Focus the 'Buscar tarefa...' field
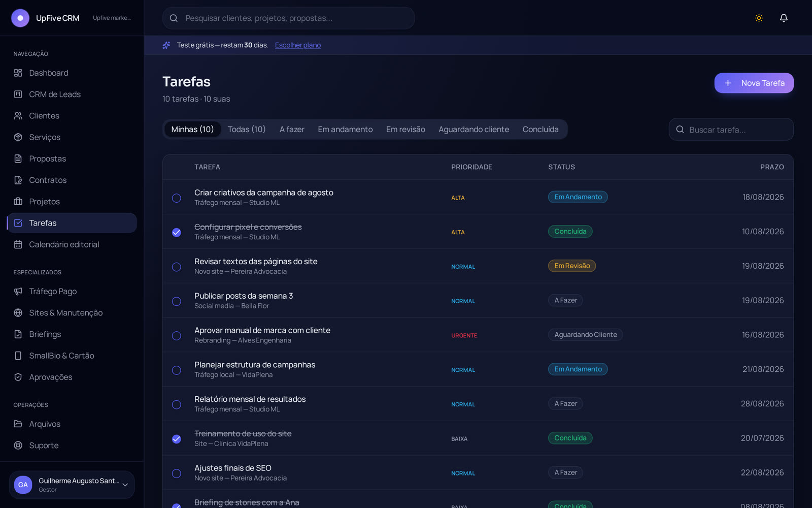Viewport: 812px width, 508px height. 731,130
